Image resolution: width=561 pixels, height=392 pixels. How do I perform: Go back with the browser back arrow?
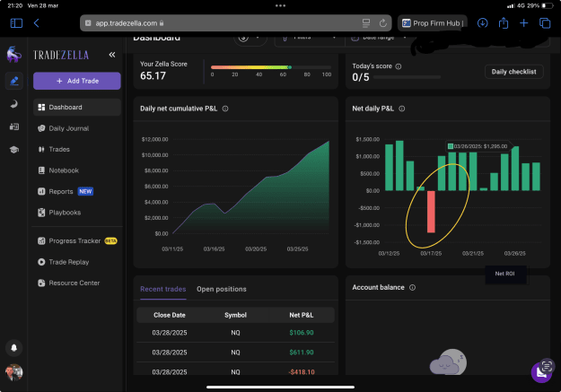click(x=36, y=23)
